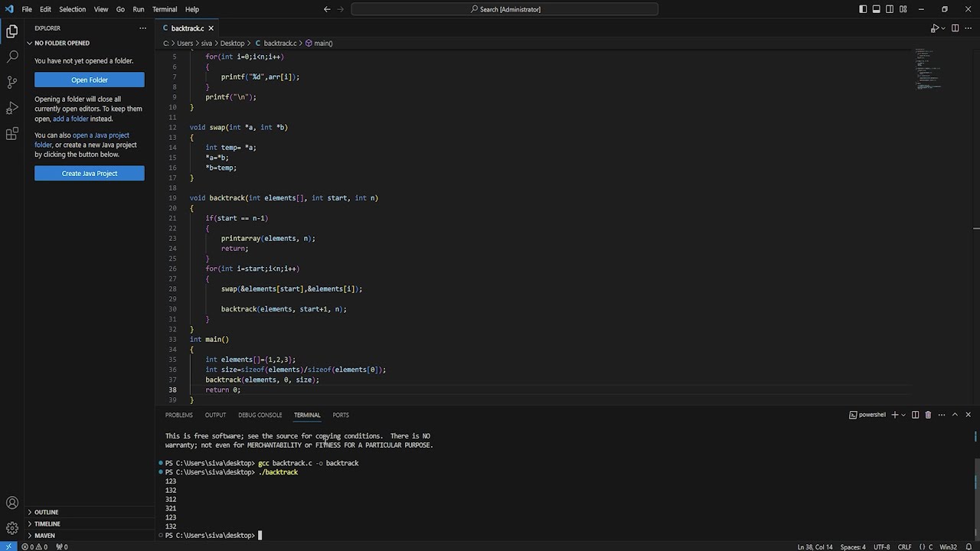Image resolution: width=980 pixels, height=551 pixels.
Task: Click 'Desktop' in the breadcrumb path
Action: (x=232, y=43)
